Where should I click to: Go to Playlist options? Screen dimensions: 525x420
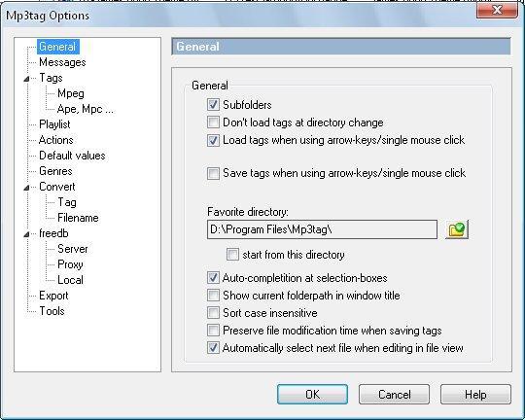pyautogui.click(x=54, y=124)
